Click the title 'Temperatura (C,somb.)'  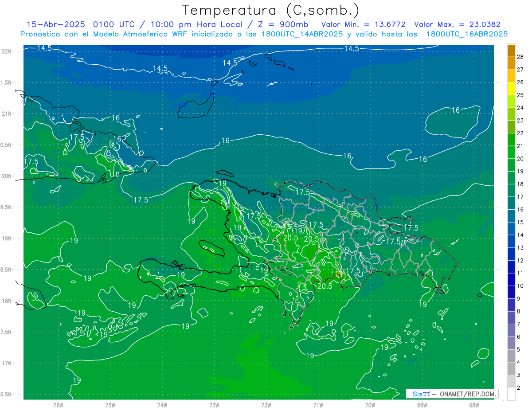tap(271, 10)
